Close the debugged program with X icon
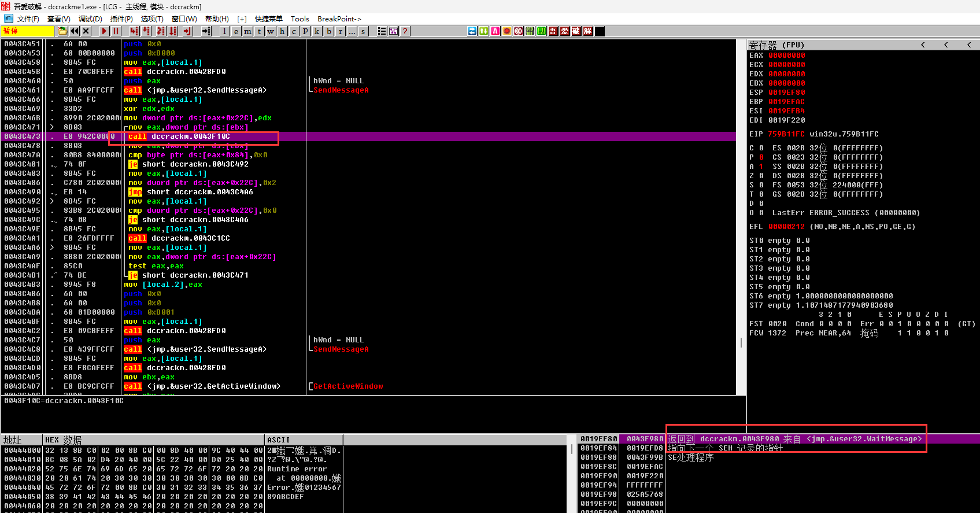 coord(86,31)
